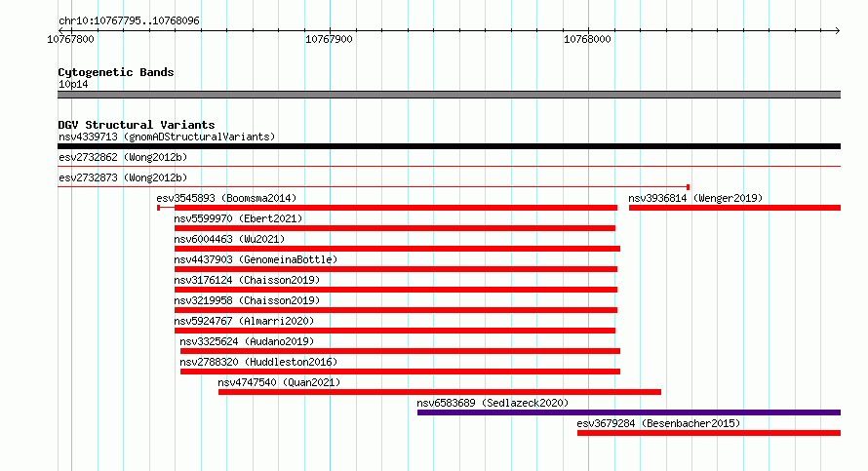
Task: Select the purple nsv6583689 variant bar
Action: 629,412
